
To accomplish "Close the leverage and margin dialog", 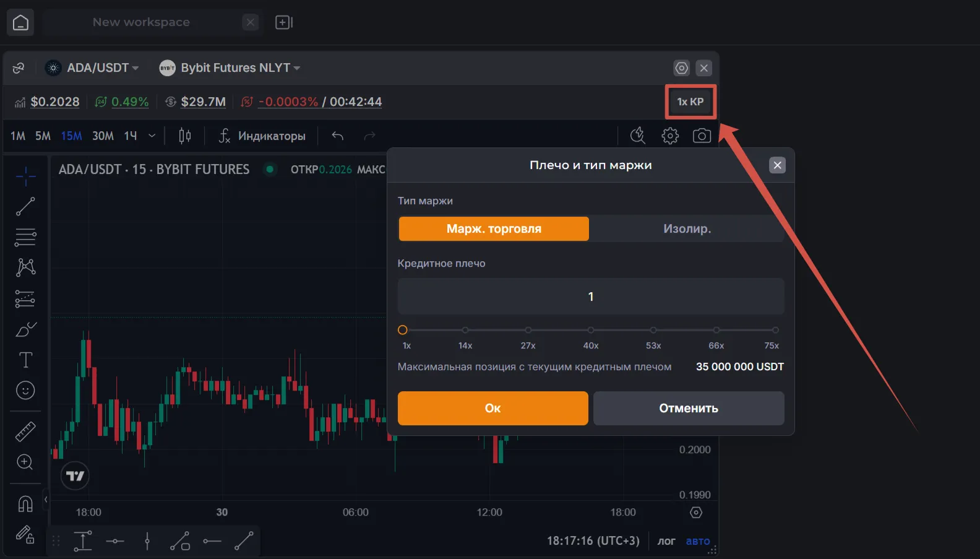I will (778, 165).
